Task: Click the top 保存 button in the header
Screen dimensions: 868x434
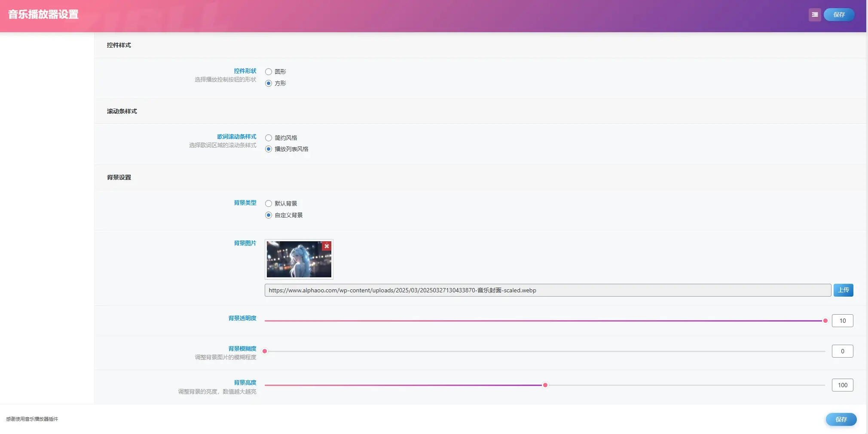Action: coord(838,15)
